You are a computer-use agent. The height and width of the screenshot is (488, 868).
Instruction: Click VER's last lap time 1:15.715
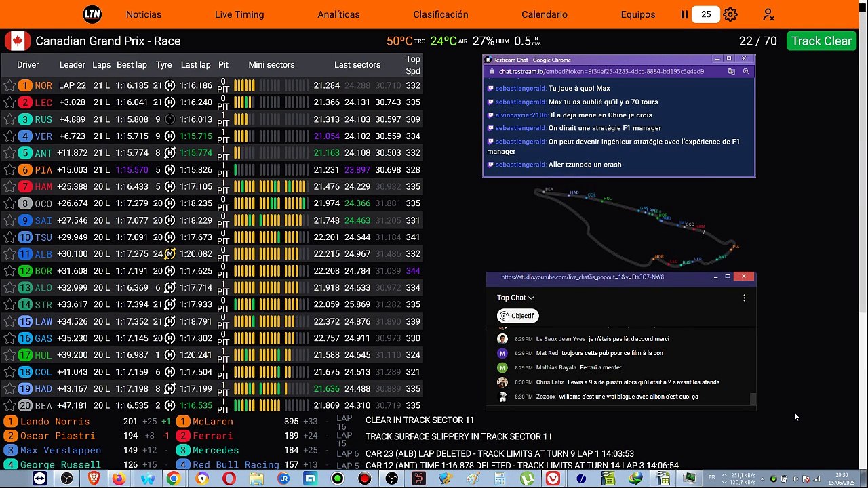click(x=196, y=136)
